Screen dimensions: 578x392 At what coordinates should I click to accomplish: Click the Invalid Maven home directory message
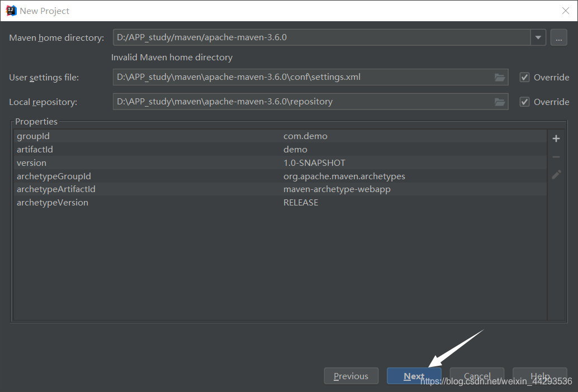(x=172, y=58)
